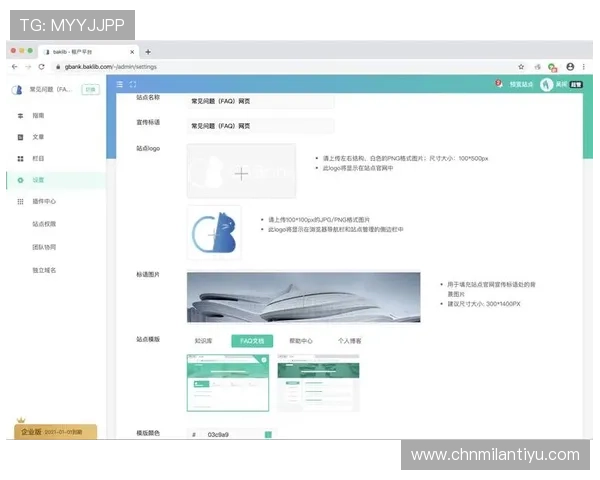Click the extensions puzzle icon in Chrome toolbar

click(x=537, y=67)
